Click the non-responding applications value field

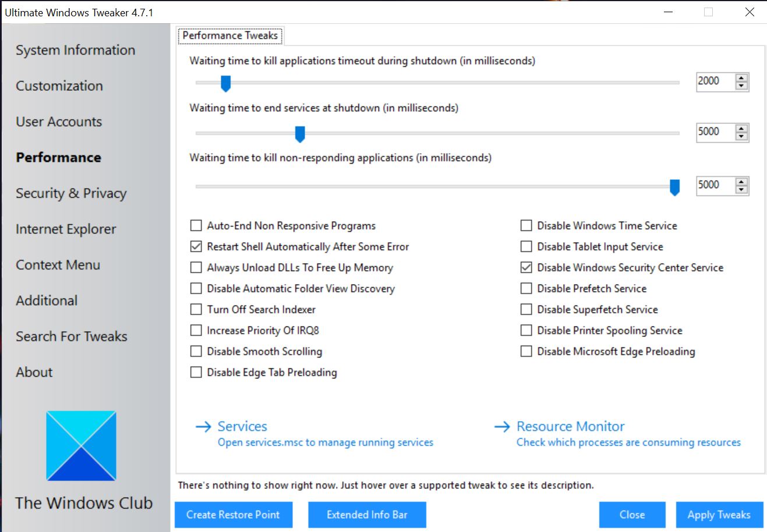click(x=716, y=186)
